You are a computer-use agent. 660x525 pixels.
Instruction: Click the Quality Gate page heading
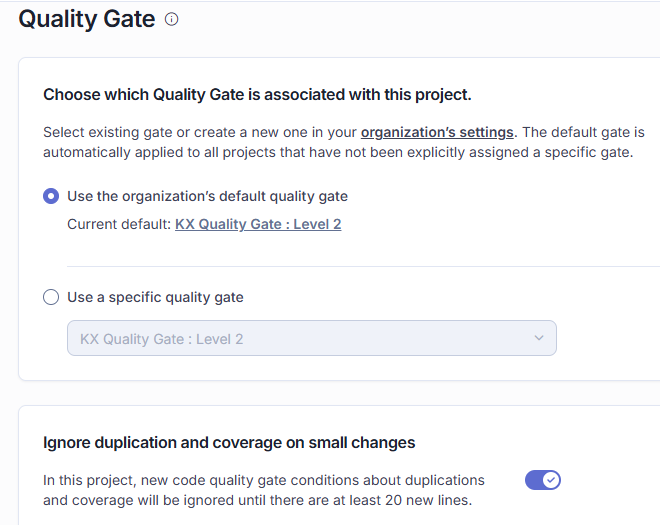(x=87, y=18)
